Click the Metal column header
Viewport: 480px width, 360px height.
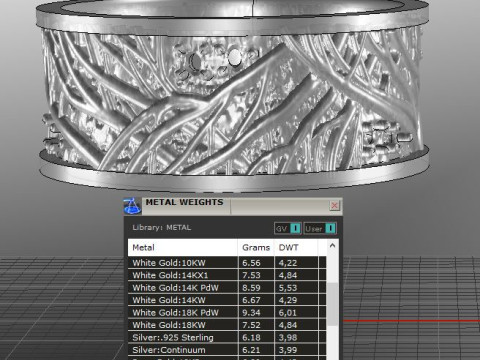(x=183, y=247)
